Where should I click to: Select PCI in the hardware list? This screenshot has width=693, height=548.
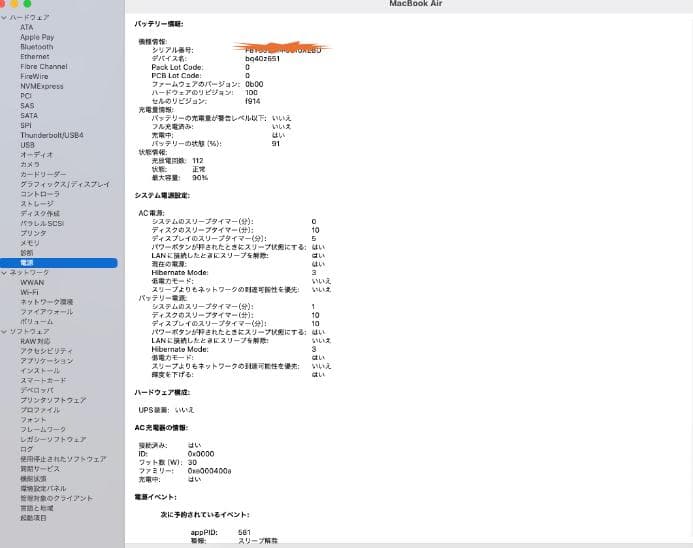click(26, 96)
